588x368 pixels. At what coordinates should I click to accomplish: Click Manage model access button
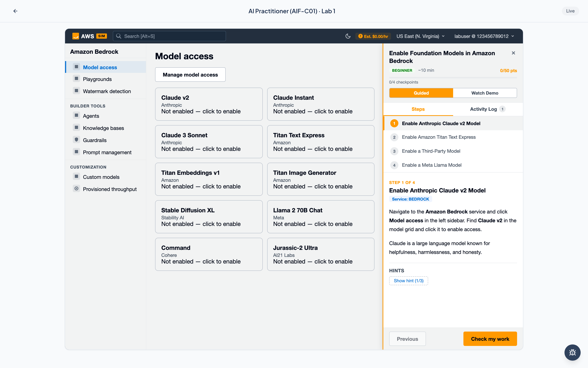point(190,75)
